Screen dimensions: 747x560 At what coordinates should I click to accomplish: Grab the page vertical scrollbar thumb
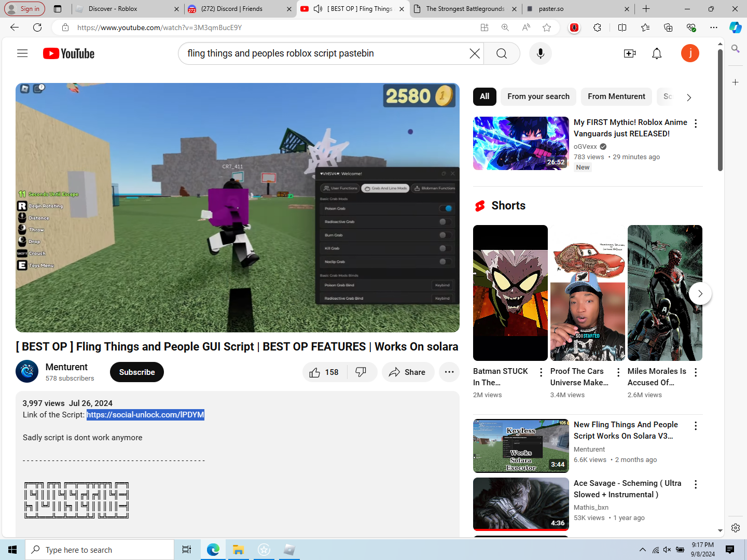[720, 109]
